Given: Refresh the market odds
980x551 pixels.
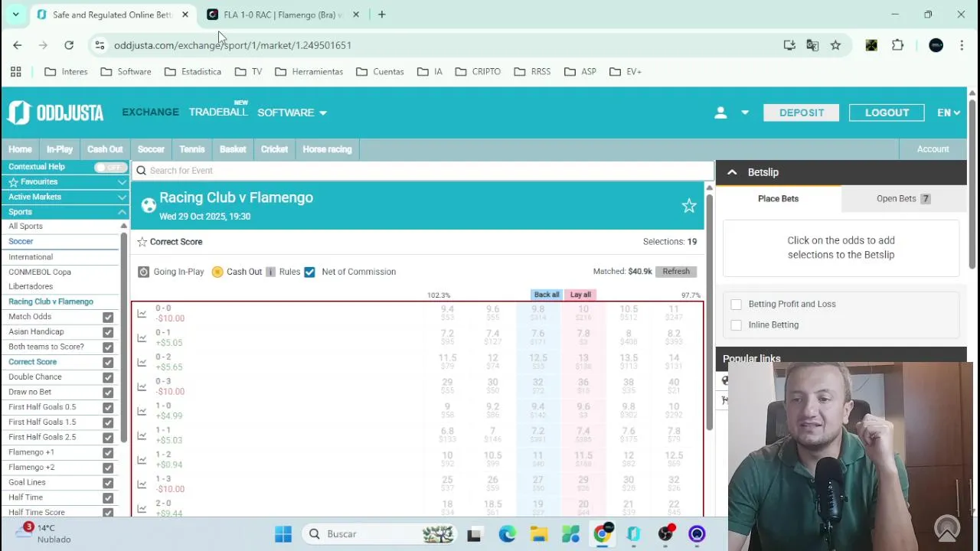Looking at the screenshot, I should 676,272.
